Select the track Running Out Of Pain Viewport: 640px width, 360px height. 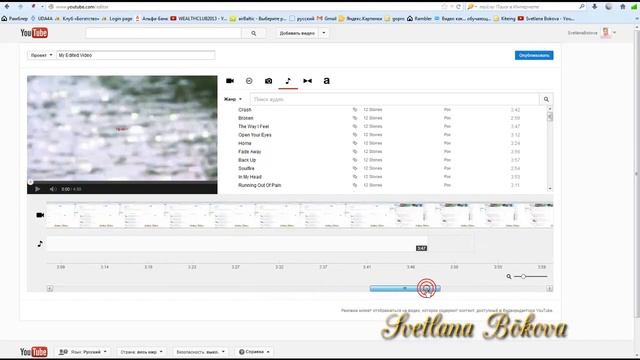260,185
